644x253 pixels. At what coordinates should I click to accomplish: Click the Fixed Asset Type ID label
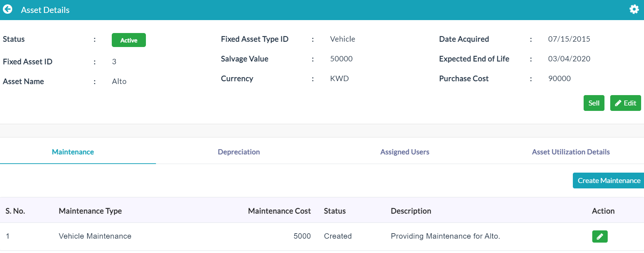point(254,39)
